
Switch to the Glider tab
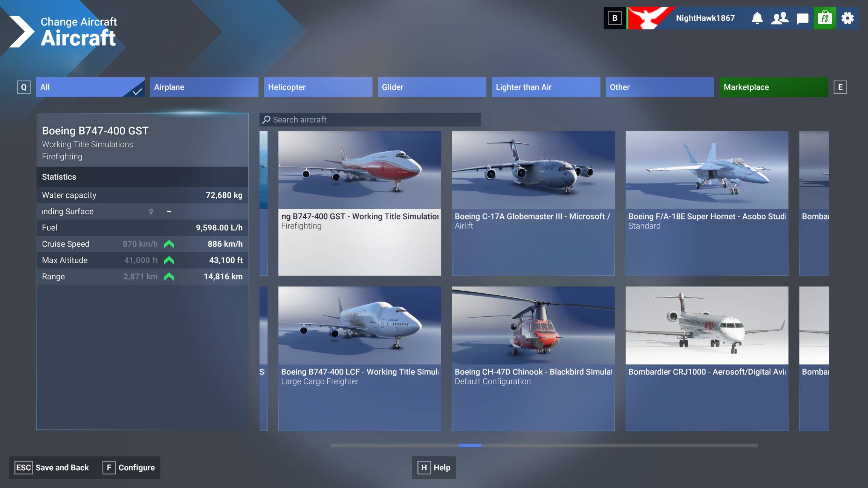432,87
